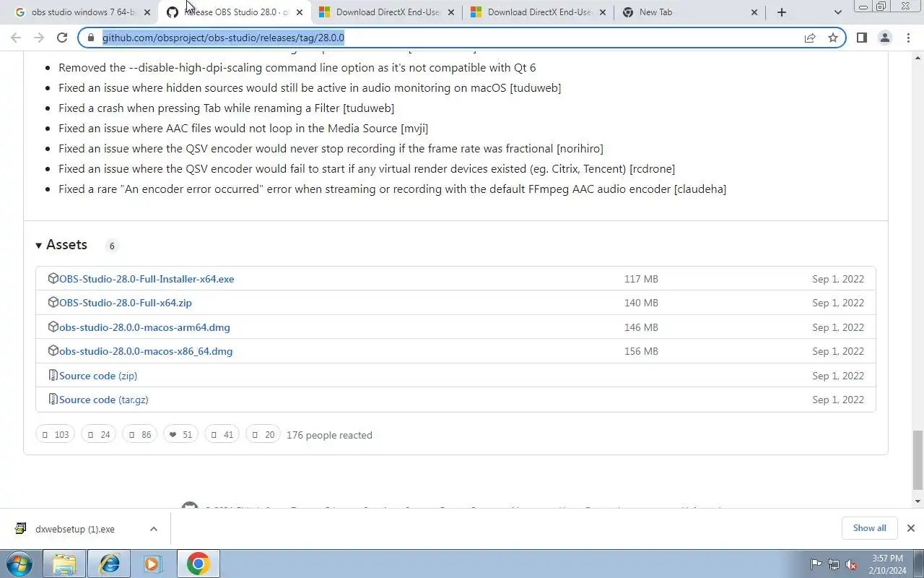Share this page icon
The width and height of the screenshot is (924, 578).
810,38
